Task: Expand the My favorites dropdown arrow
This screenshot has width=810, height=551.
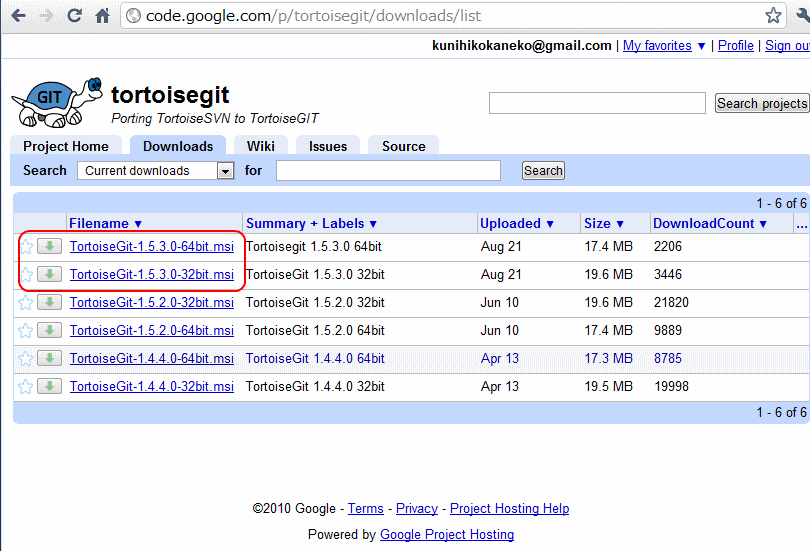Action: coord(701,46)
